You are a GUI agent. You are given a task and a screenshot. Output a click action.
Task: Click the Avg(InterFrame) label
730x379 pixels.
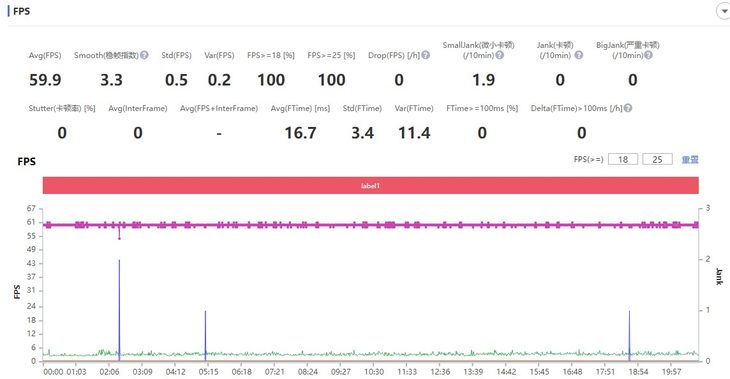pos(138,108)
